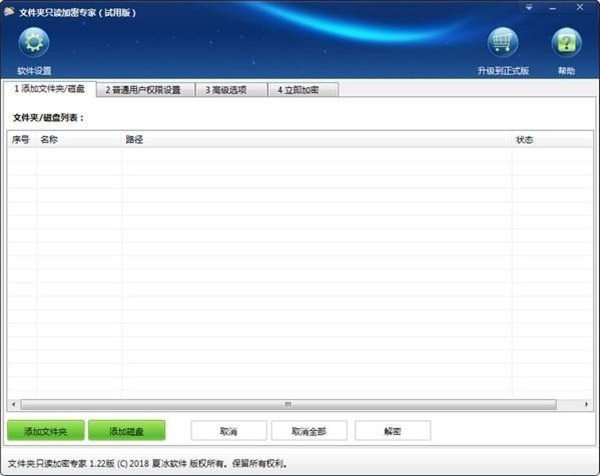Click the 取消 button
This screenshot has height=476, width=600.
point(228,431)
